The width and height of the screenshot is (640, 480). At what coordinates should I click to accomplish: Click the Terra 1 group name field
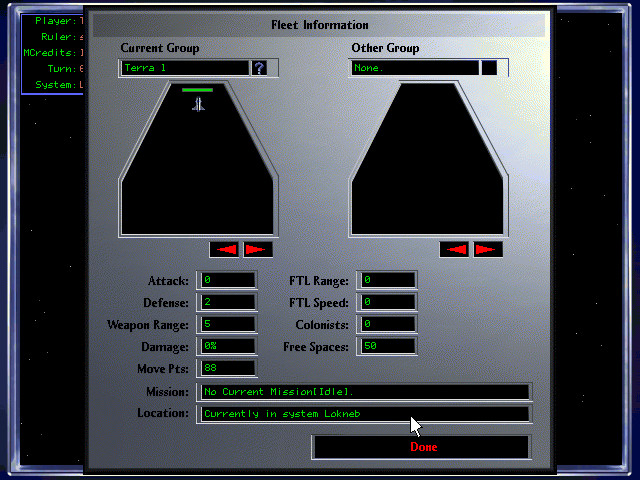coord(184,68)
